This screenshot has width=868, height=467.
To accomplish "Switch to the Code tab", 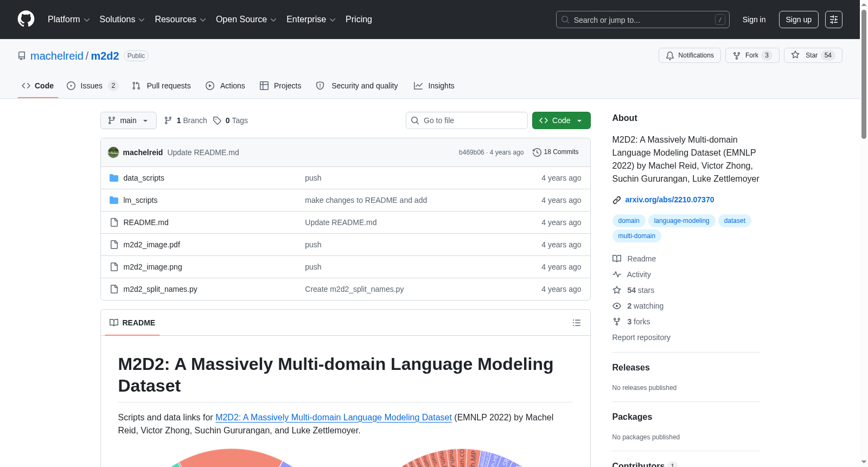I will tap(38, 86).
